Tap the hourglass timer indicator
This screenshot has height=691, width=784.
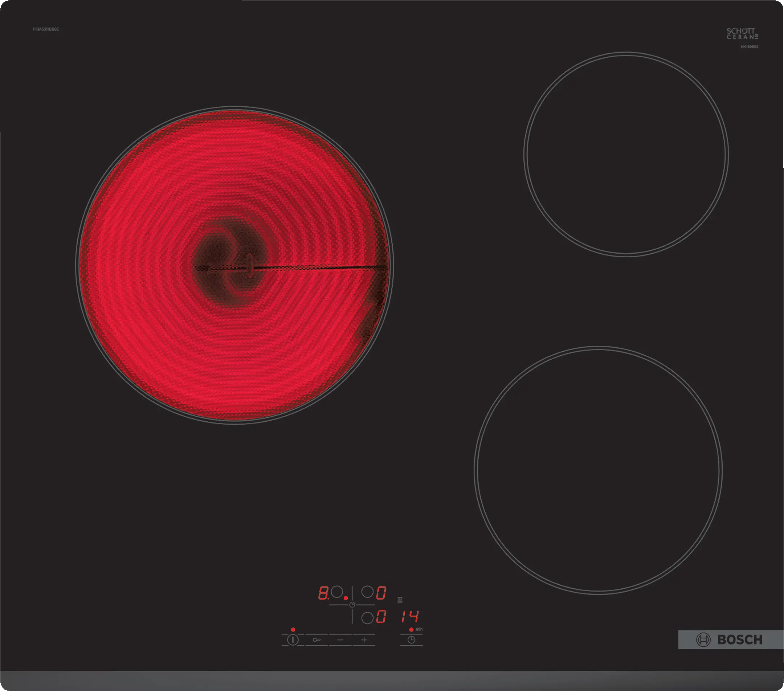(x=400, y=600)
